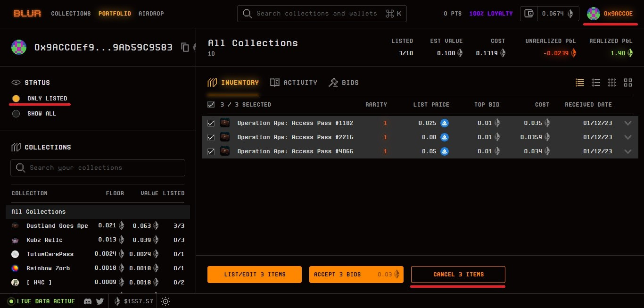Switch to small grid view icon

[612, 83]
